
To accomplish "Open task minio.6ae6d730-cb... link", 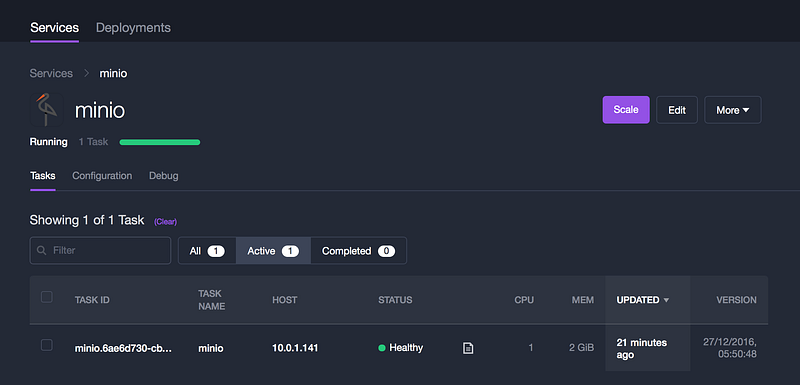I will coord(123,348).
